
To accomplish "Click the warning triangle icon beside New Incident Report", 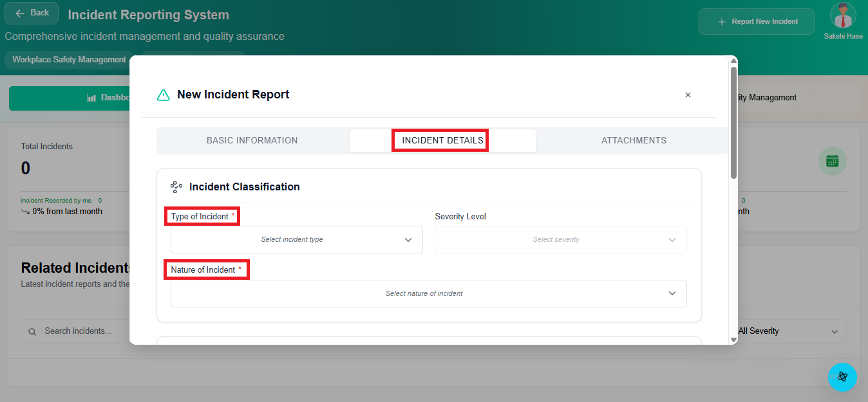I will [x=164, y=95].
